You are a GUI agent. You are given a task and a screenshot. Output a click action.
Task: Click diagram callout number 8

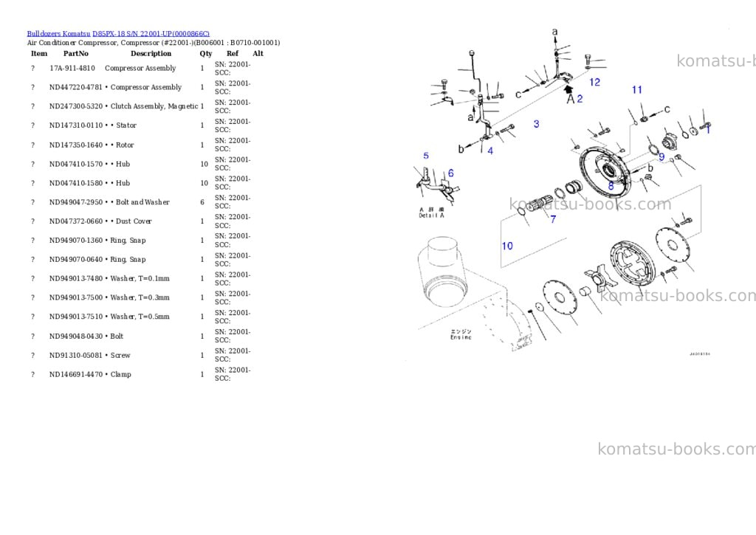[611, 185]
